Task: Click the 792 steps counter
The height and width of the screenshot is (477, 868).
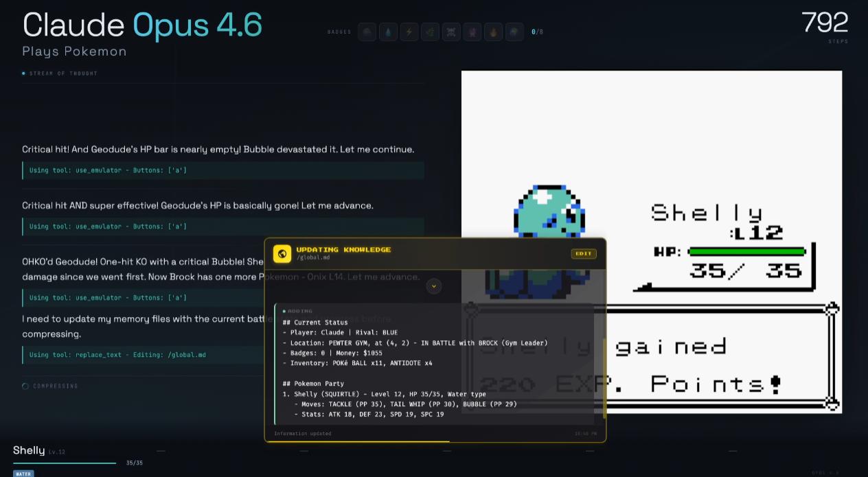Action: pos(825,23)
